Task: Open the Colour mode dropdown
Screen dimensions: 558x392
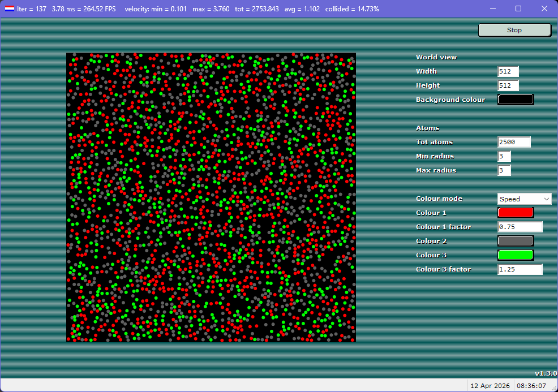Action: click(x=524, y=199)
